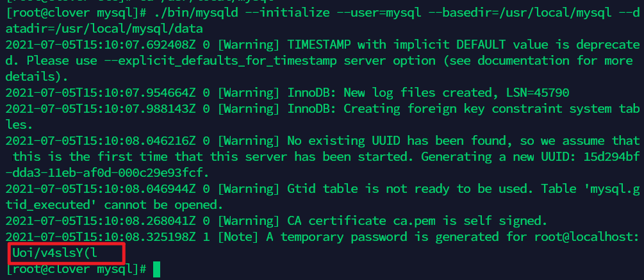
Task: Click the [Note] tag in the log
Action: (238, 237)
